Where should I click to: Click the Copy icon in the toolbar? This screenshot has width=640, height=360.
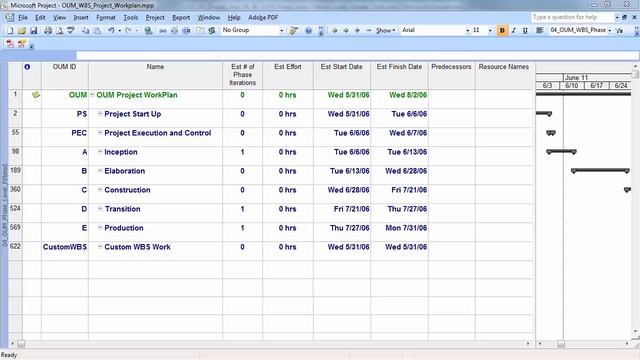point(85,30)
